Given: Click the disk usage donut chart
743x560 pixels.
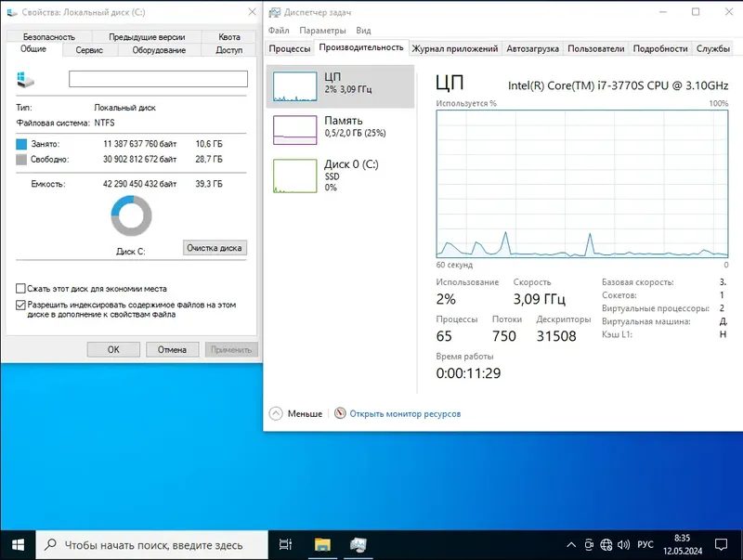Looking at the screenshot, I should tap(131, 216).
